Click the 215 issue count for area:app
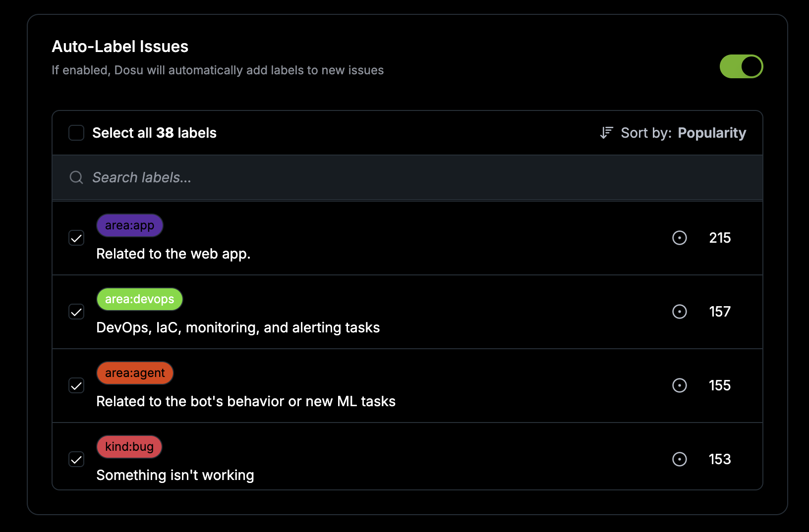The width and height of the screenshot is (809, 532). (x=720, y=238)
